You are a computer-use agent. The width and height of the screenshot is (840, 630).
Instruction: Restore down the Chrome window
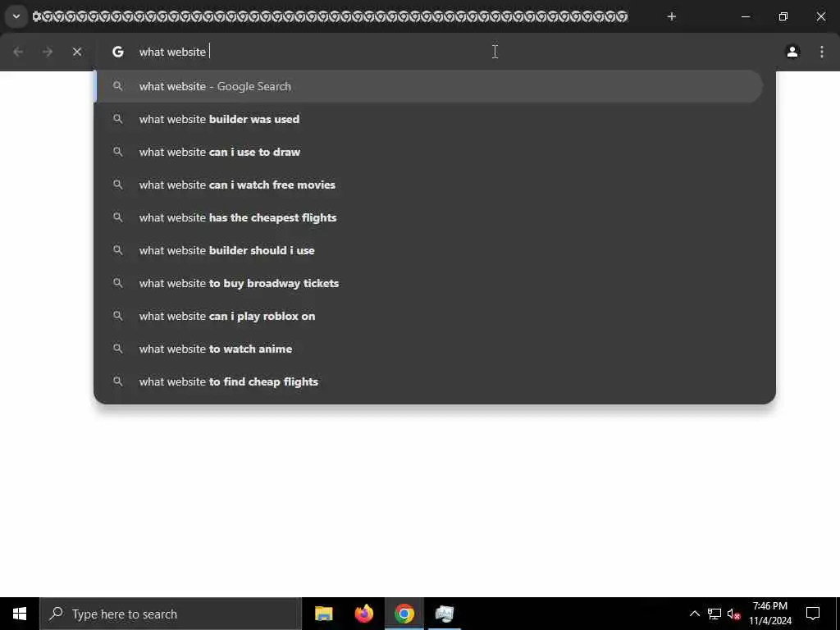[x=783, y=16]
